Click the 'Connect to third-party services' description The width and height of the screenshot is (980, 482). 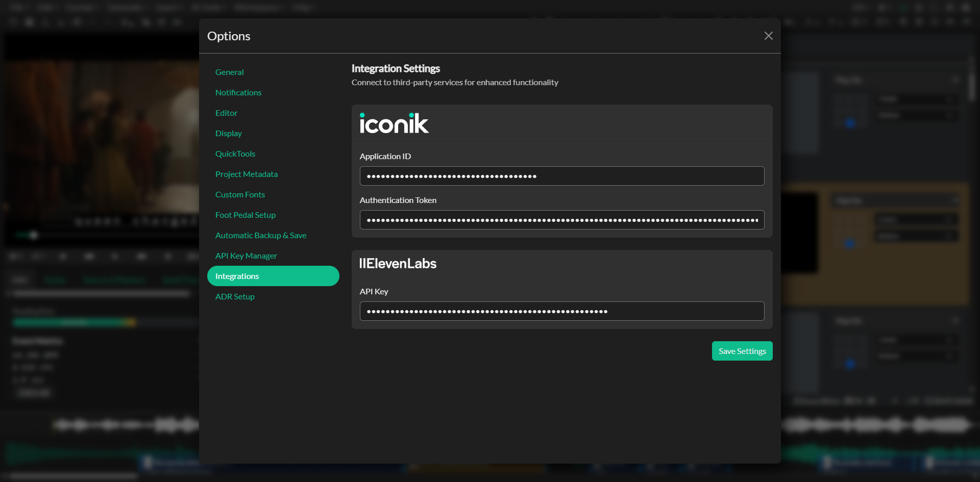tap(455, 82)
